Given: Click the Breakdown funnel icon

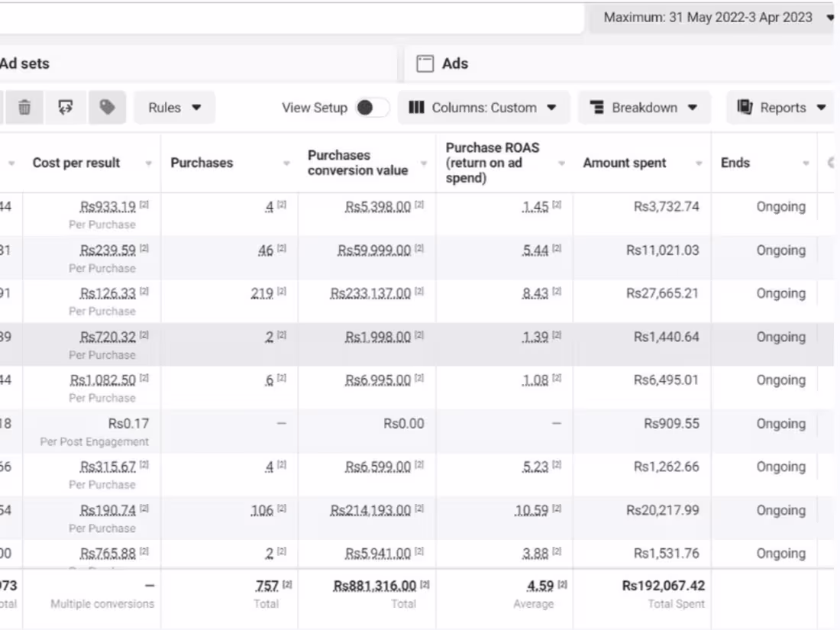Looking at the screenshot, I should [x=597, y=107].
